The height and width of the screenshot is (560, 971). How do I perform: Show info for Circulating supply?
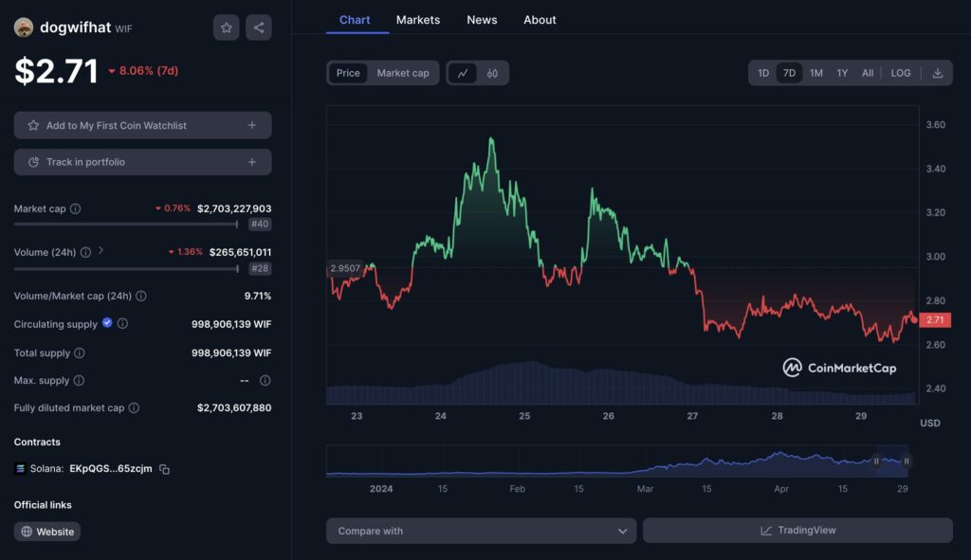[x=122, y=324]
